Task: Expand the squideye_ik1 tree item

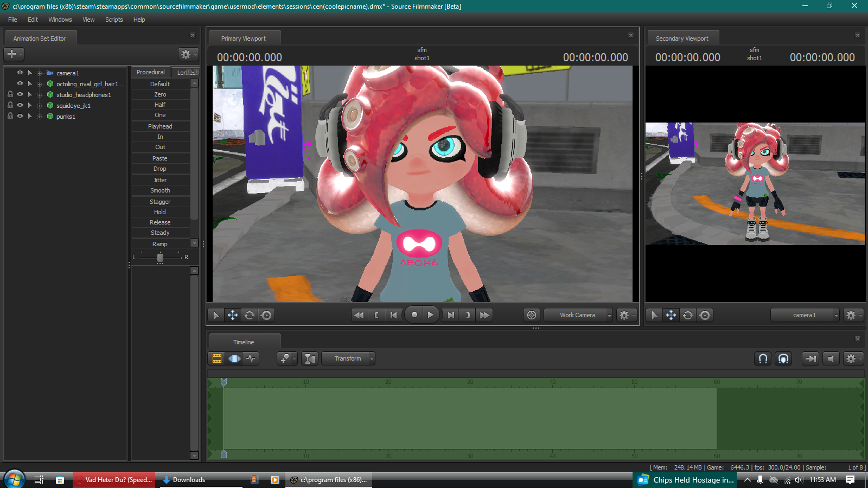Action: point(30,105)
